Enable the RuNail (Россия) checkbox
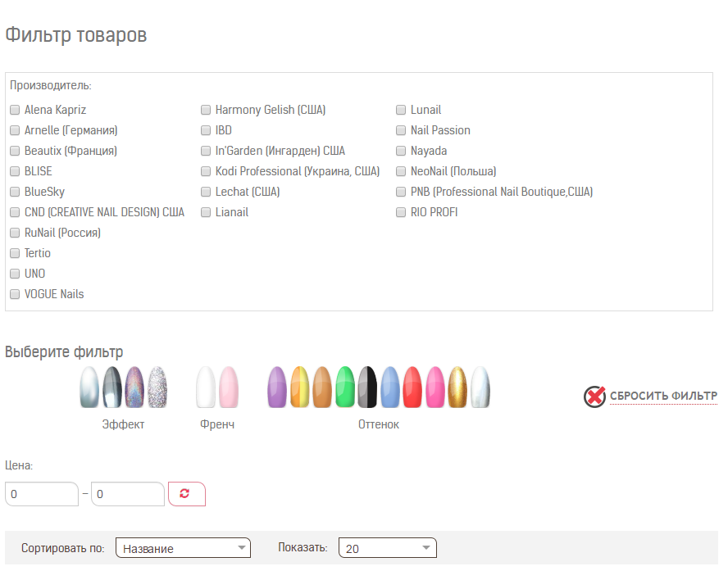The height and width of the screenshot is (571, 728). click(x=15, y=233)
